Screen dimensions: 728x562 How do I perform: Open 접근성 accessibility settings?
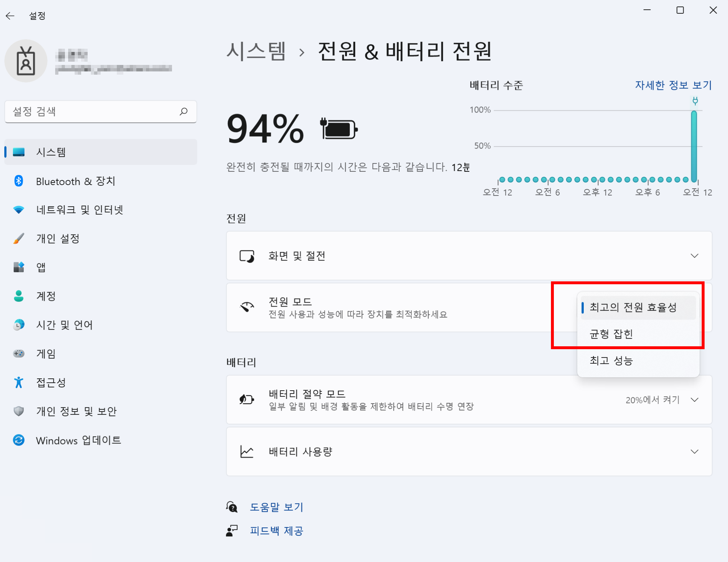pyautogui.click(x=51, y=382)
